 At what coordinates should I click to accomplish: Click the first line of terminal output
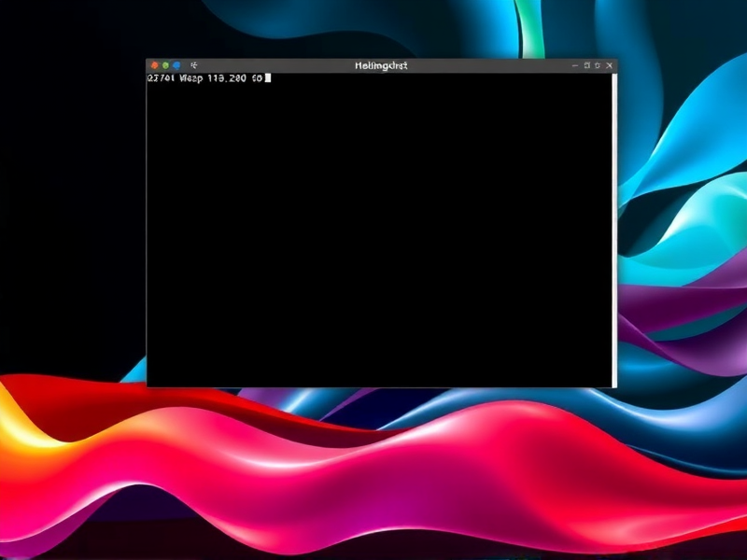(205, 78)
